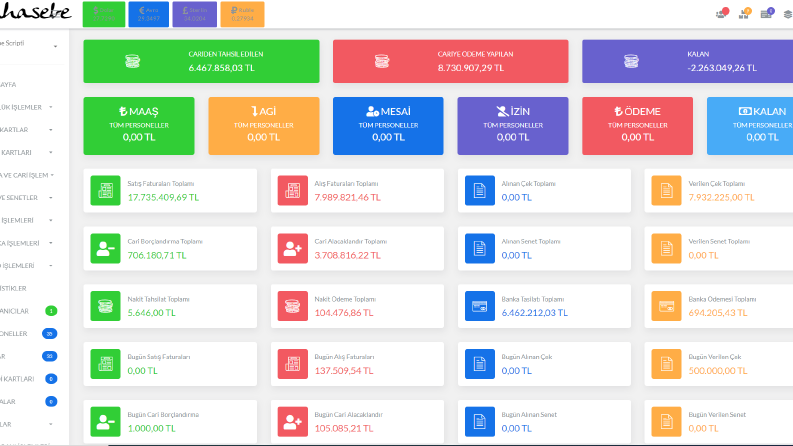Click the value 17.735.409,69 TL

click(163, 197)
